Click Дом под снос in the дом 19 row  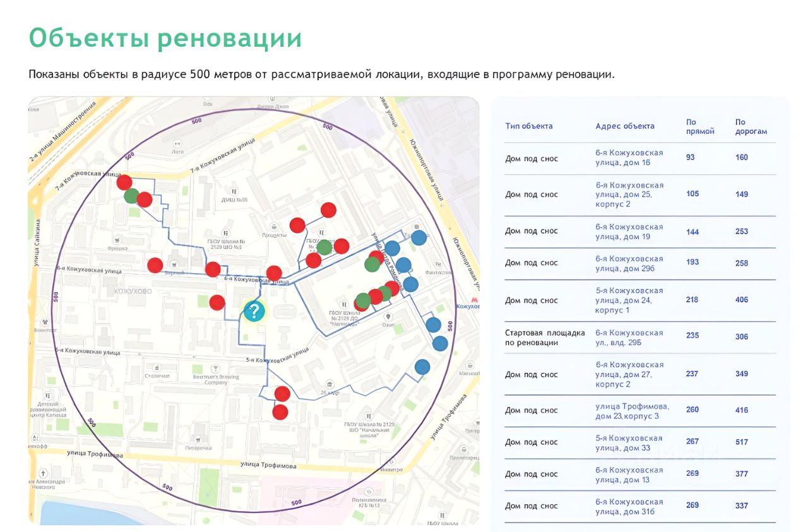(532, 231)
